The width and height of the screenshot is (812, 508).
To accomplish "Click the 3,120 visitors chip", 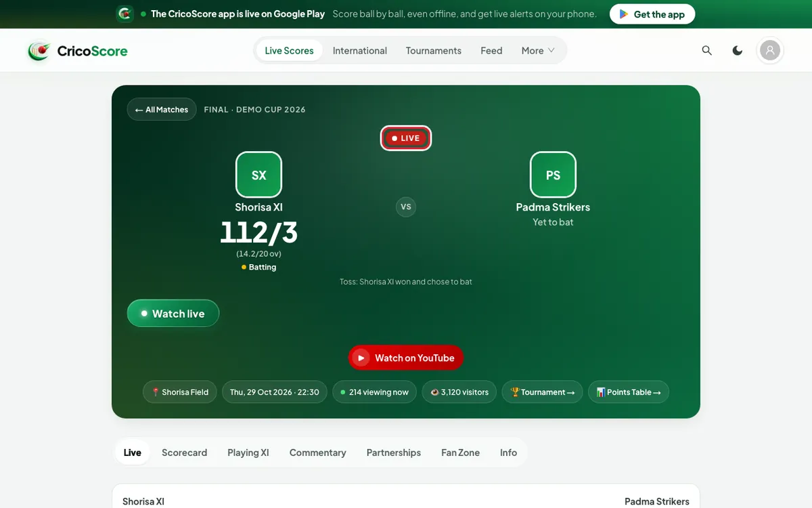I will (x=459, y=392).
